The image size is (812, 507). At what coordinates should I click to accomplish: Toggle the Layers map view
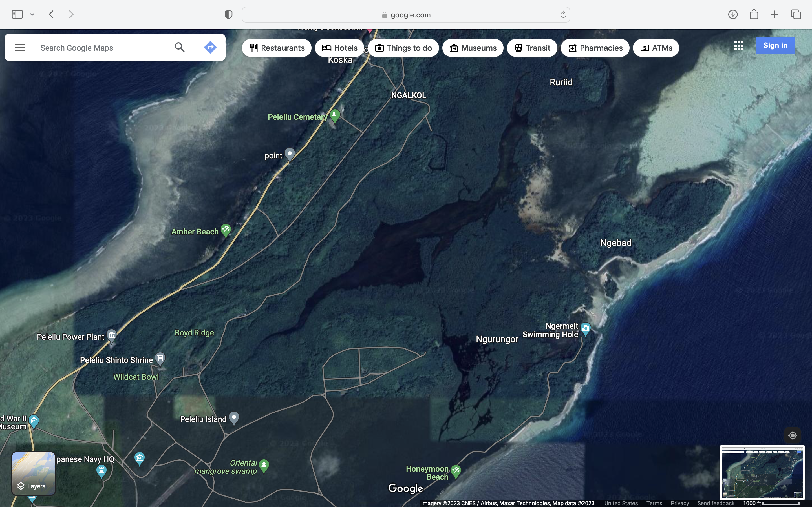coord(33,473)
